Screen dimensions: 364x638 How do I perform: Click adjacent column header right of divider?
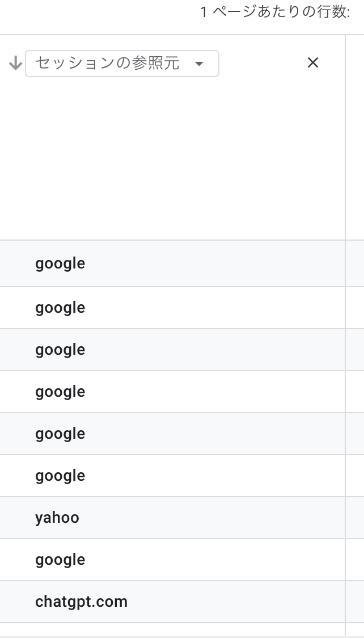(355, 137)
